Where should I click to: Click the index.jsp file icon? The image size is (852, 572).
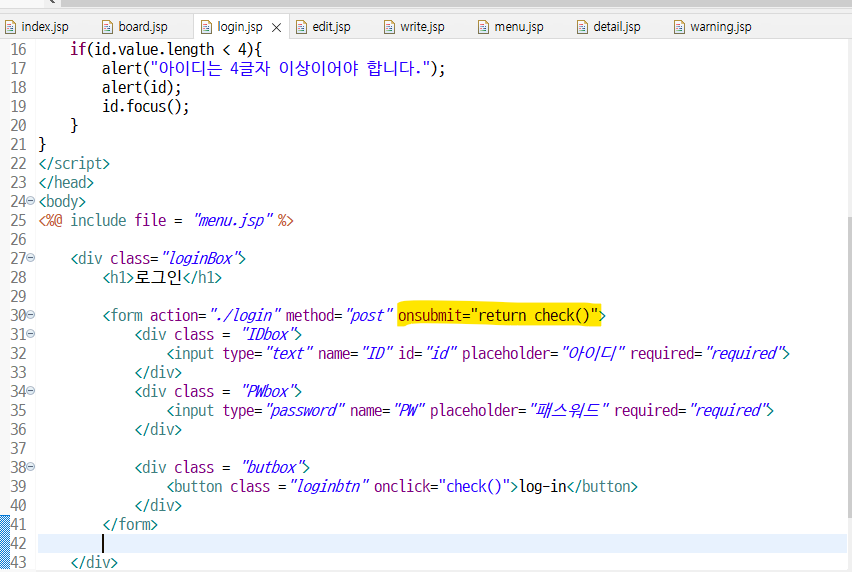point(10,27)
